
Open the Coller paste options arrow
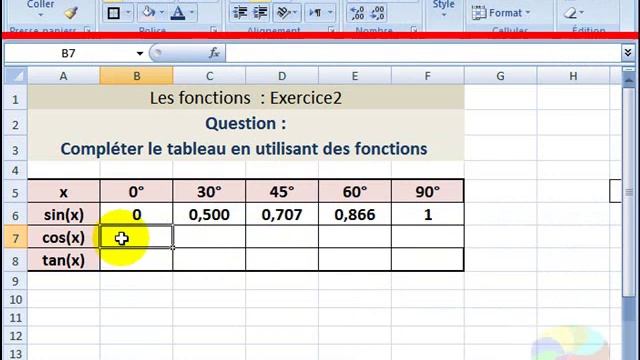(x=40, y=15)
